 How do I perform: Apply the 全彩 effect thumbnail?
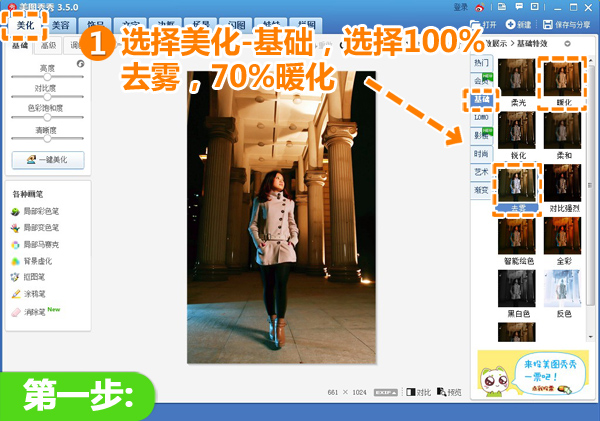562,236
